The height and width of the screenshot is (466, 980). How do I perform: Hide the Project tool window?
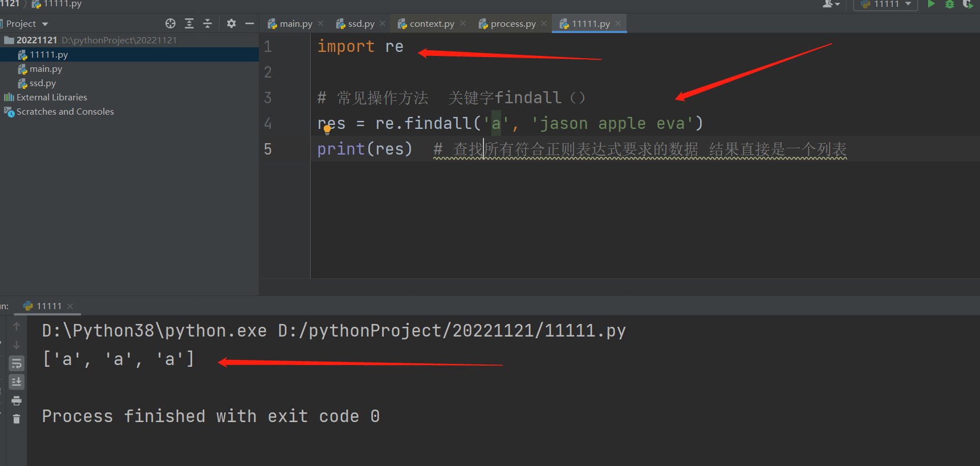[249, 23]
